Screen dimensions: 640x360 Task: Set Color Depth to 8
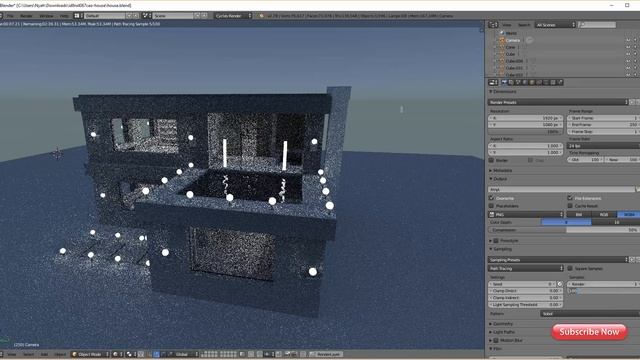566,222
